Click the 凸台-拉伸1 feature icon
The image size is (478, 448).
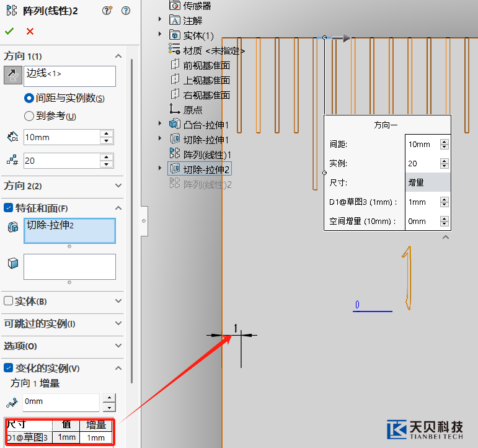click(175, 123)
